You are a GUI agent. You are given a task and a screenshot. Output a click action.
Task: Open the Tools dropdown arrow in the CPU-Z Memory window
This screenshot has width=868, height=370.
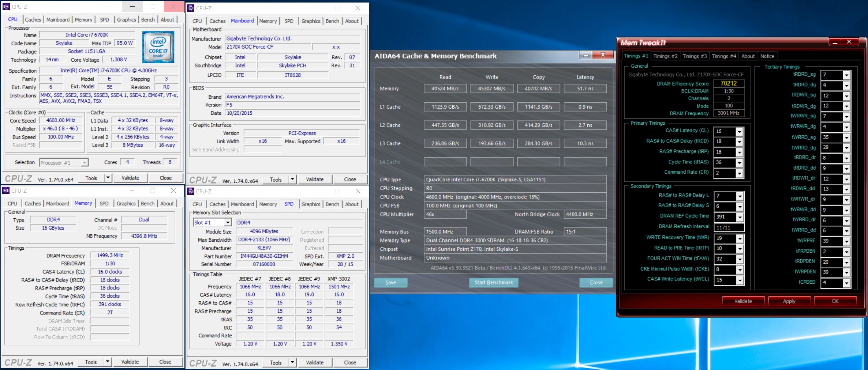coord(107,362)
